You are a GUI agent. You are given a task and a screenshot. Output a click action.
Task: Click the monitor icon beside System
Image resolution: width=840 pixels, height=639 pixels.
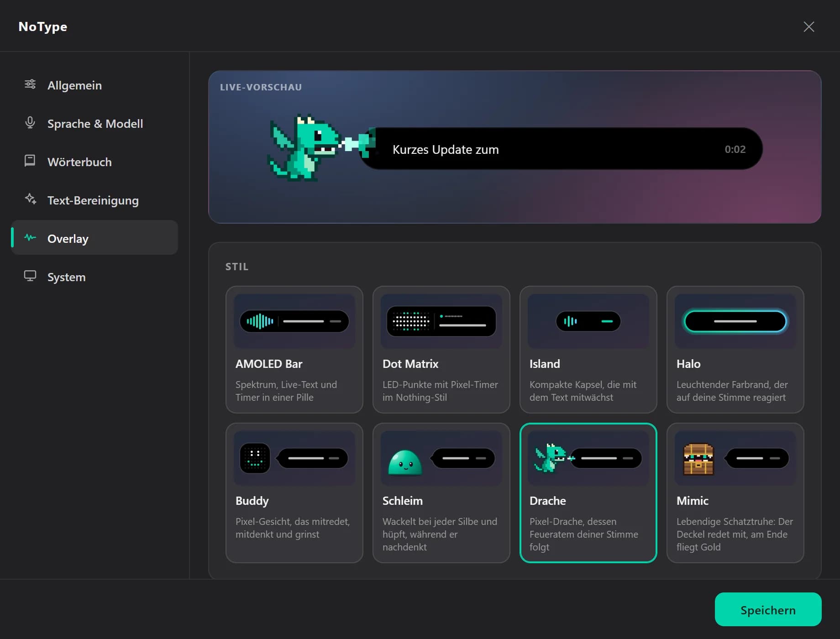[x=30, y=276]
